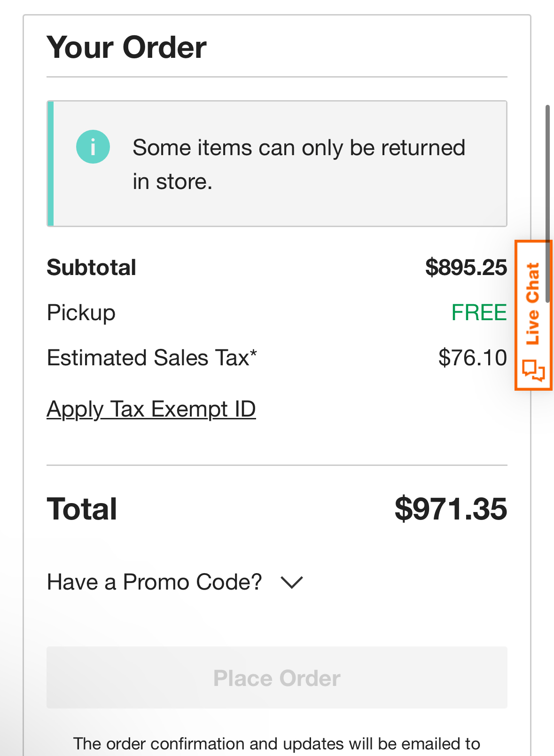Click the $971.35 total amount
The height and width of the screenshot is (756, 554).
(x=451, y=509)
